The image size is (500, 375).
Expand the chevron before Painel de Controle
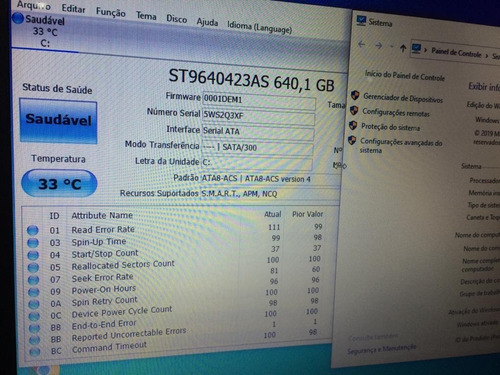click(425, 50)
